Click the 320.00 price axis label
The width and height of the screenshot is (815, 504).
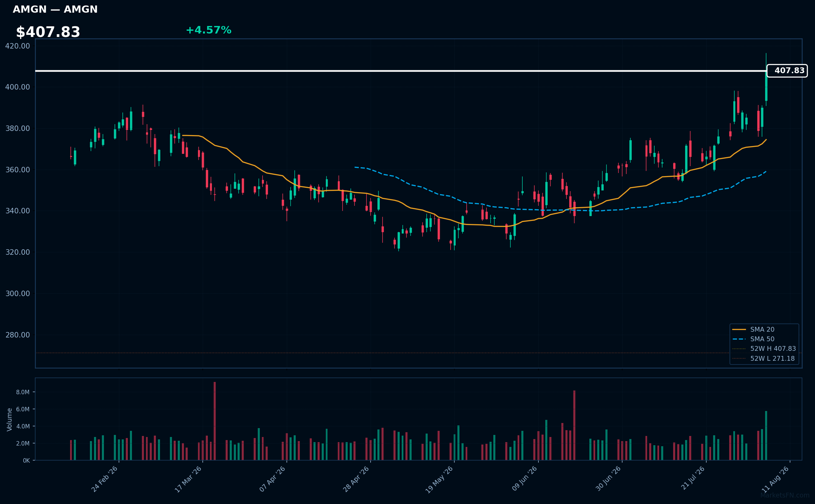pos(17,252)
